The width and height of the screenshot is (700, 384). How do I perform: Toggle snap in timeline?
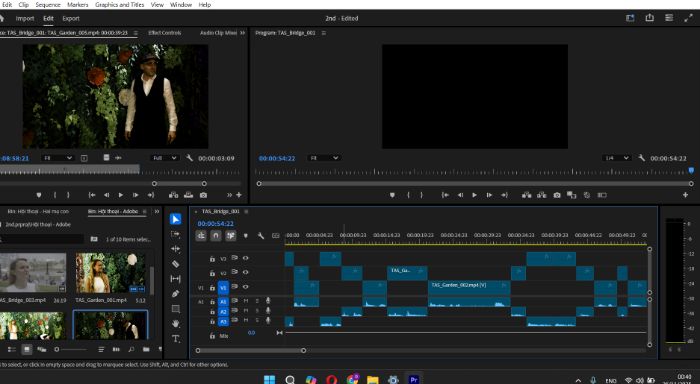pyautogui.click(x=216, y=235)
